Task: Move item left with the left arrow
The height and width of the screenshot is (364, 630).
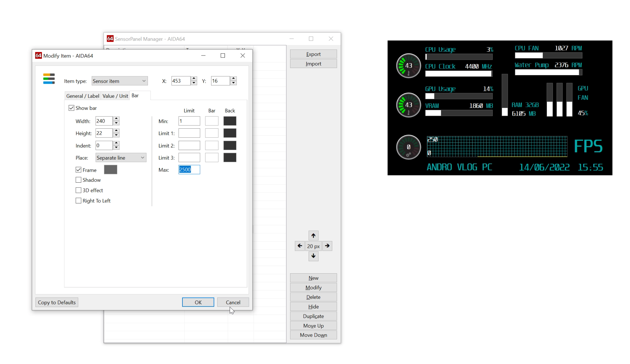Action: pos(300,246)
